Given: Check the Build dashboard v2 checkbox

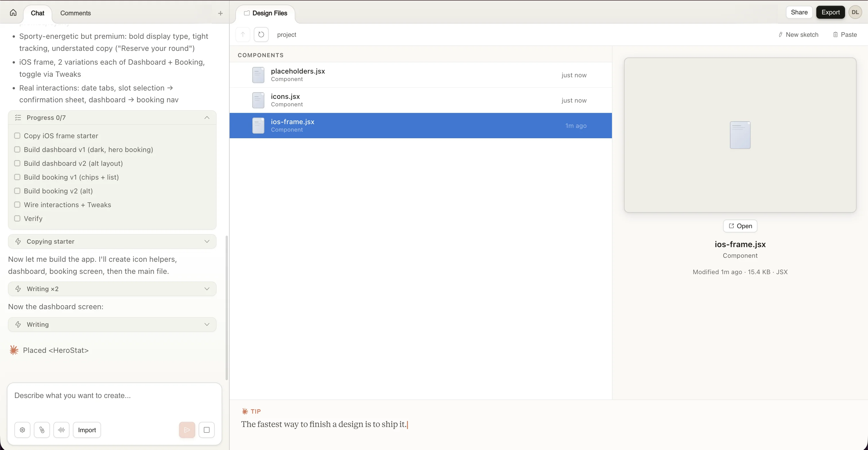Looking at the screenshot, I should (17, 163).
